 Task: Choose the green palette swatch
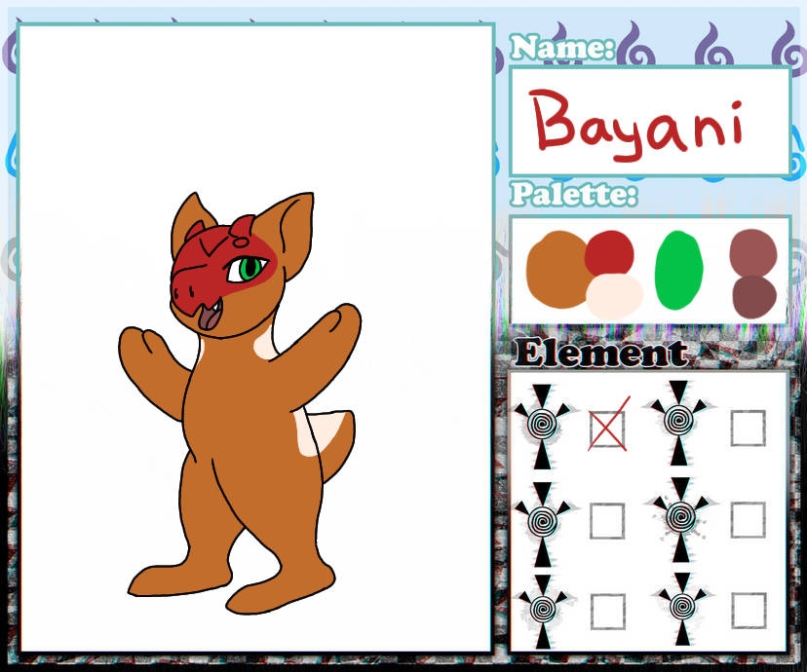click(x=679, y=270)
